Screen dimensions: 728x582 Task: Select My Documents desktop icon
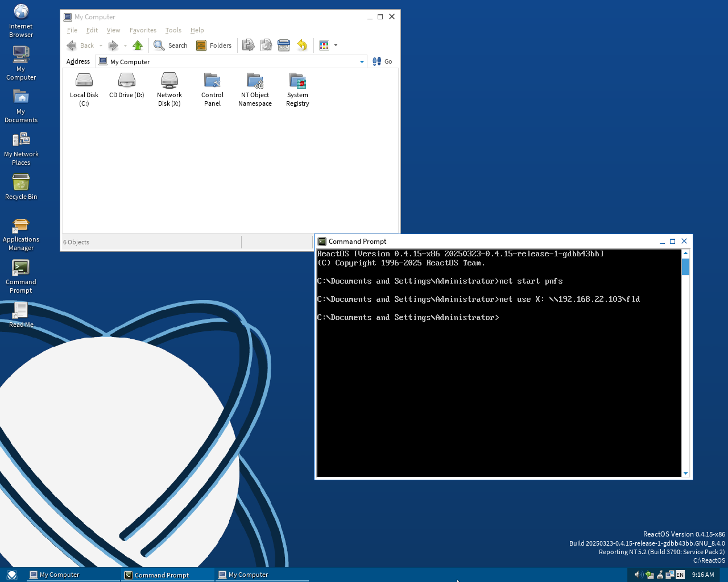(21, 106)
